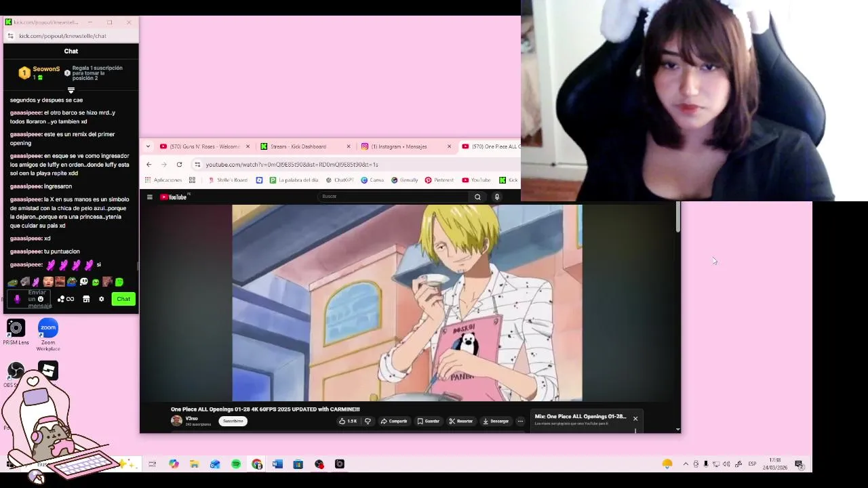
Task: Open Mix playlist options three dots
Action: pos(635,430)
